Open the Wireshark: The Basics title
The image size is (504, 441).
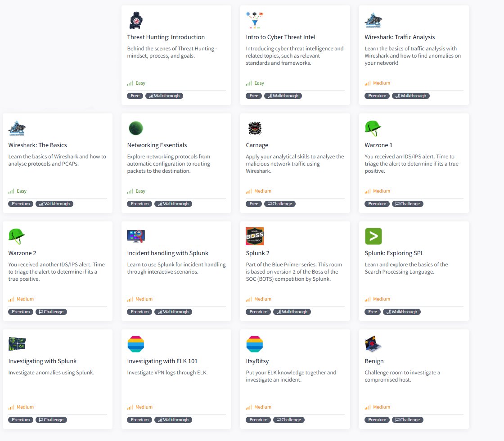[38, 145]
